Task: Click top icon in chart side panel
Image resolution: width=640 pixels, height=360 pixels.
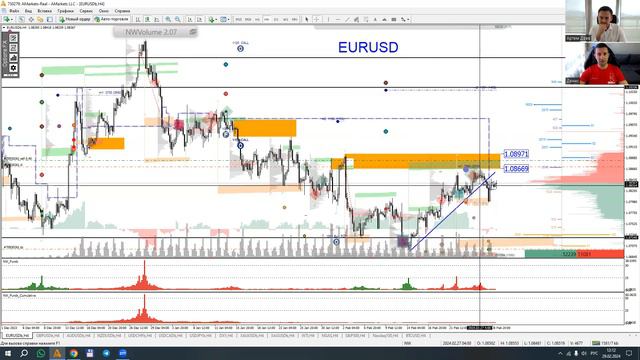Action: pyautogui.click(x=13, y=38)
